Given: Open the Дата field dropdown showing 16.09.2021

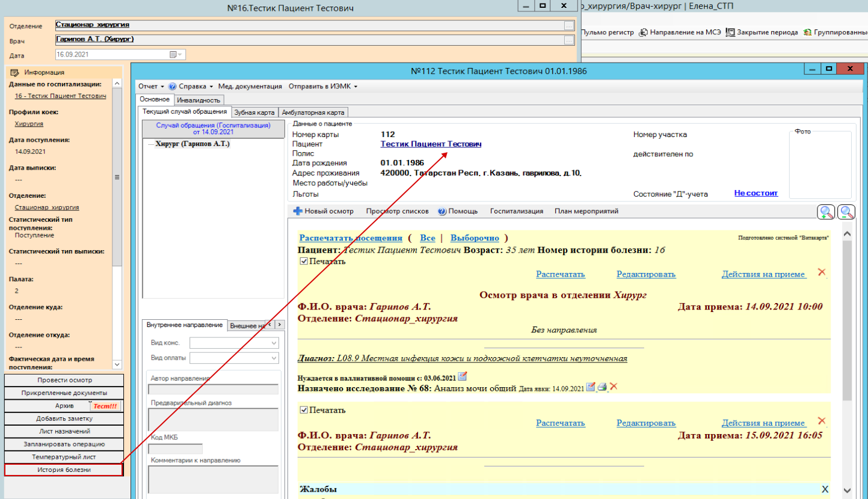Looking at the screenshot, I should [x=181, y=54].
